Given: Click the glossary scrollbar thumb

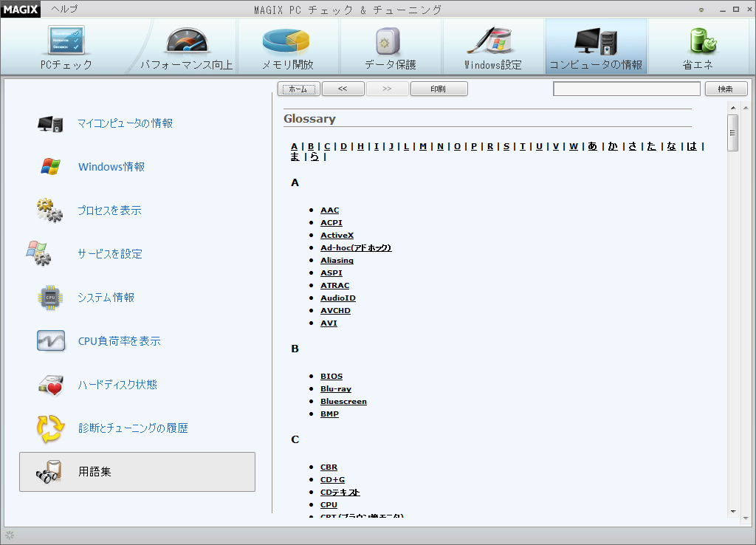Looking at the screenshot, I should (x=733, y=133).
